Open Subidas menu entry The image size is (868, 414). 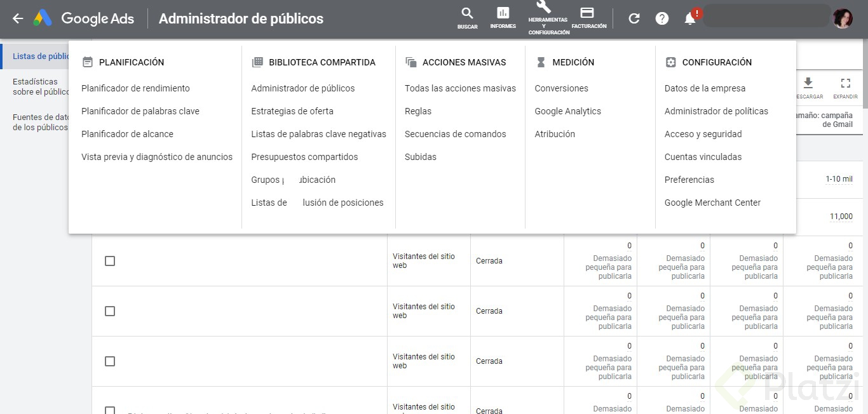pos(421,157)
